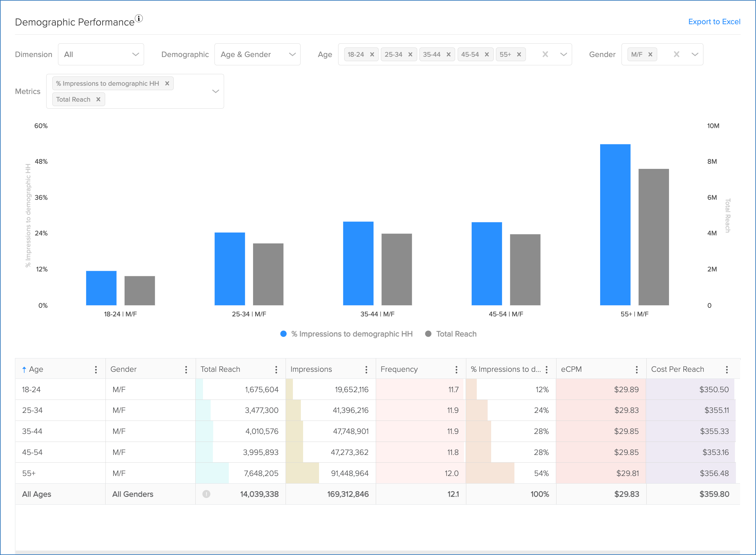The height and width of the screenshot is (555, 756).
Task: Expand the Metrics selection dropdown
Action: pyautogui.click(x=215, y=91)
